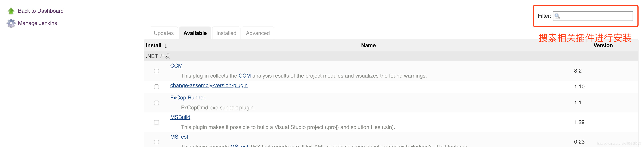This screenshot has width=644, height=147.
Task: Open the Manage Jenkins link
Action: click(x=38, y=23)
